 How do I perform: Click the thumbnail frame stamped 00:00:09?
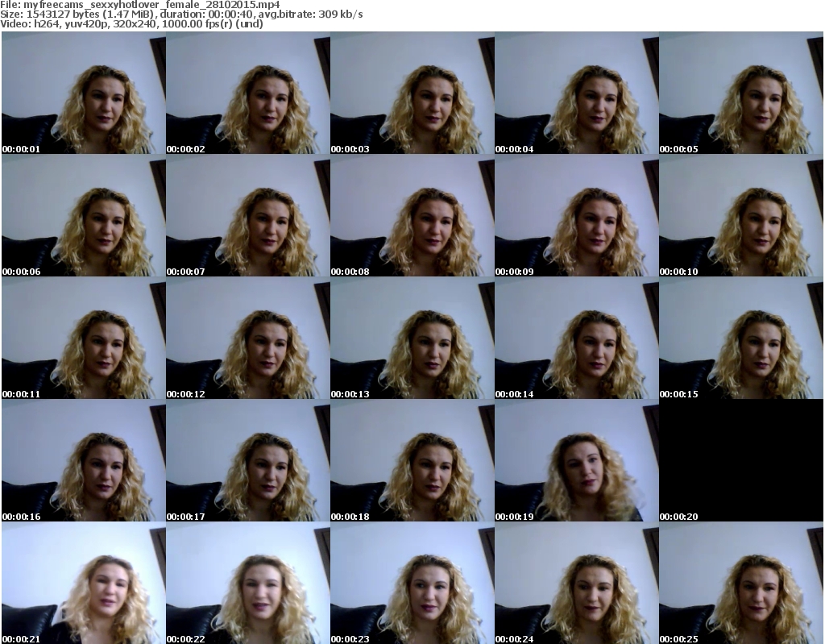577,215
